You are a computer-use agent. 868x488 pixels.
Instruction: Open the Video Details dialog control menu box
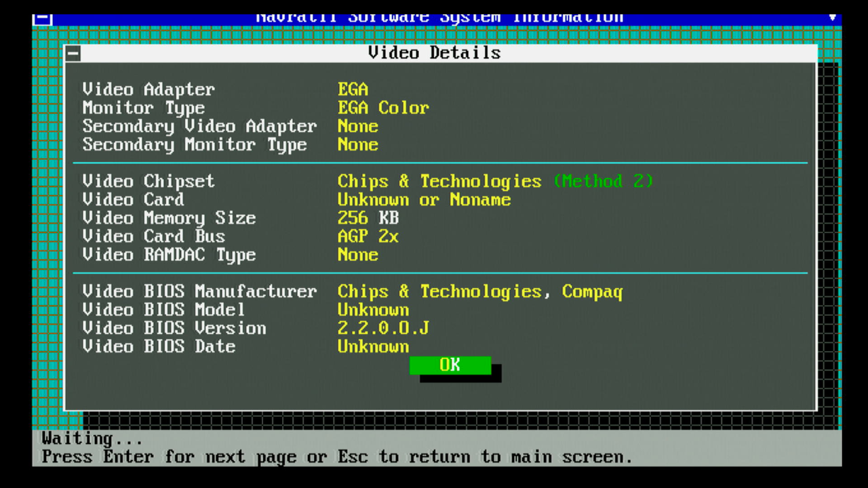73,54
